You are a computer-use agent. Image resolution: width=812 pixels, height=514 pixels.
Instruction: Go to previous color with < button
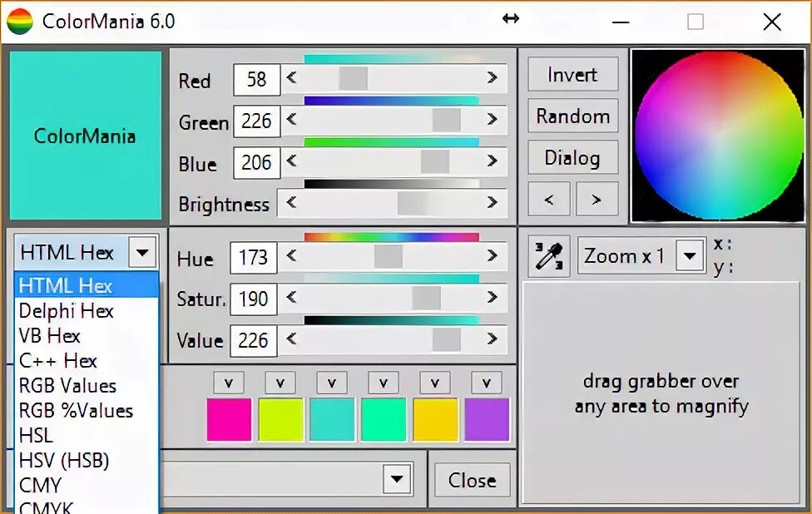(549, 200)
